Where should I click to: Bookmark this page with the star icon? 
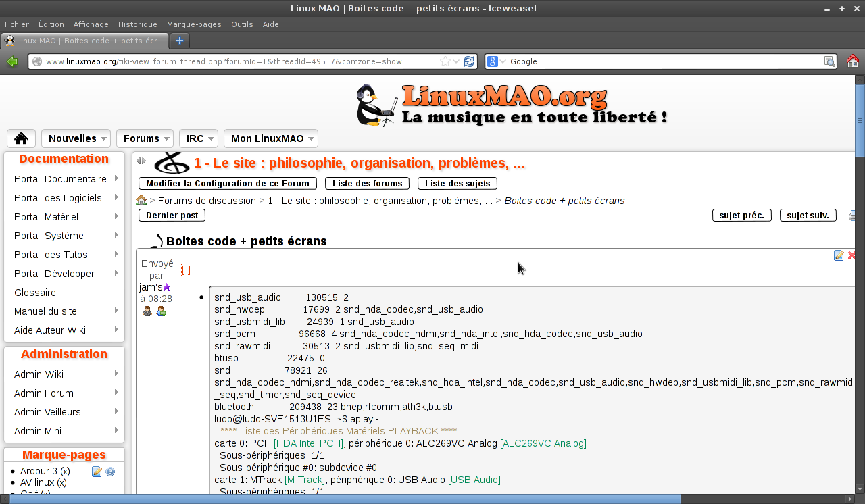point(445,61)
